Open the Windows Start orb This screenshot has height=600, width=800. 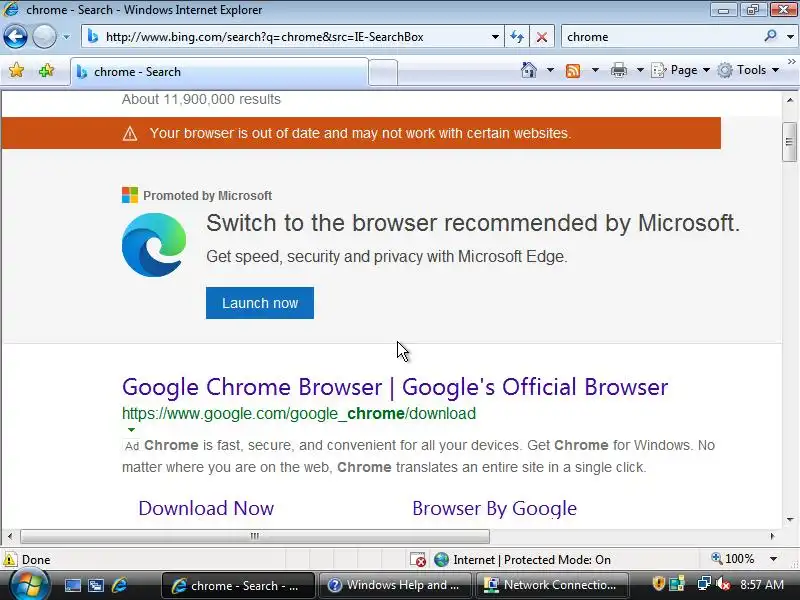(x=29, y=585)
